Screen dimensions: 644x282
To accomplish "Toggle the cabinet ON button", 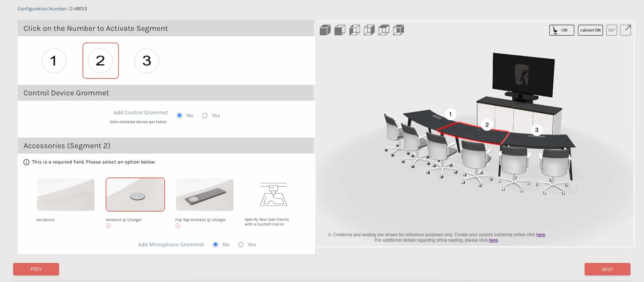I will point(590,30).
